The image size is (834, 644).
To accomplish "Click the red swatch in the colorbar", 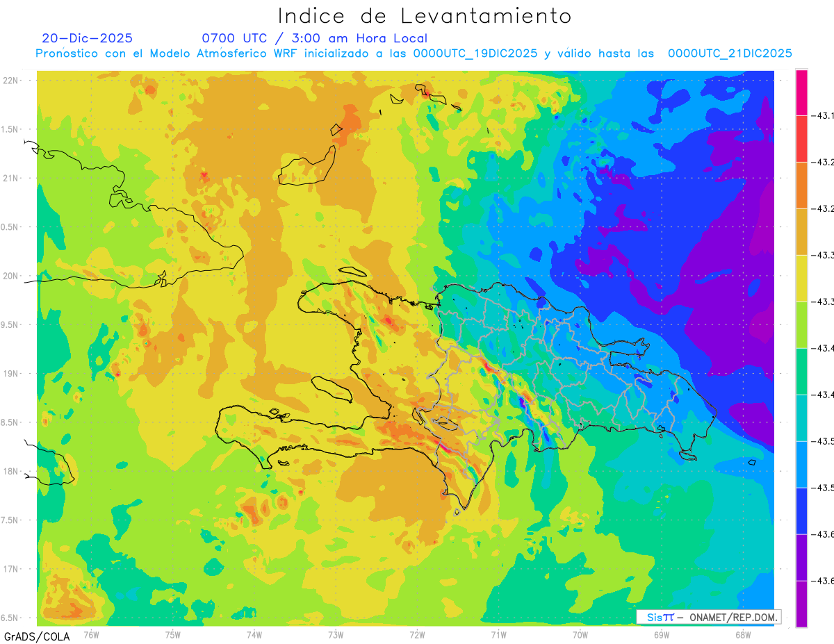I will 801,139.
